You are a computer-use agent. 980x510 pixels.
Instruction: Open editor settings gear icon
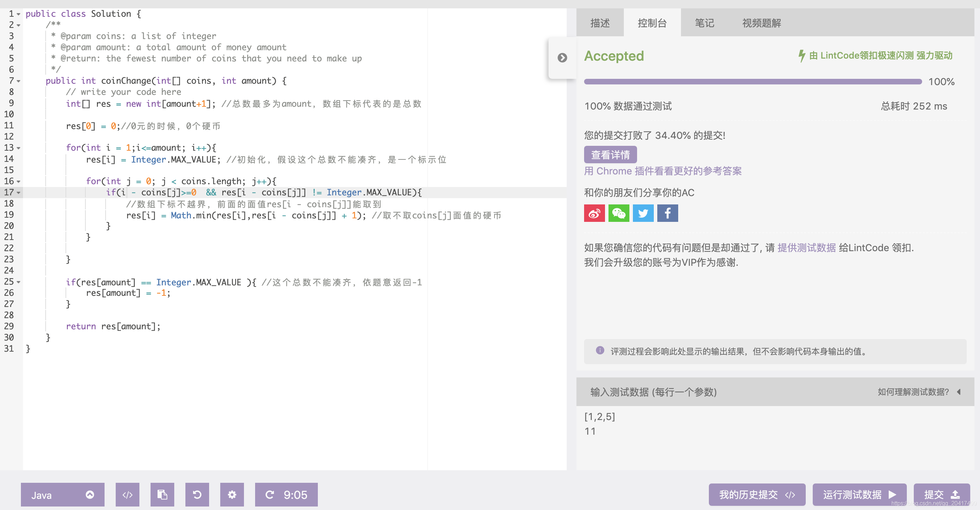[232, 494]
